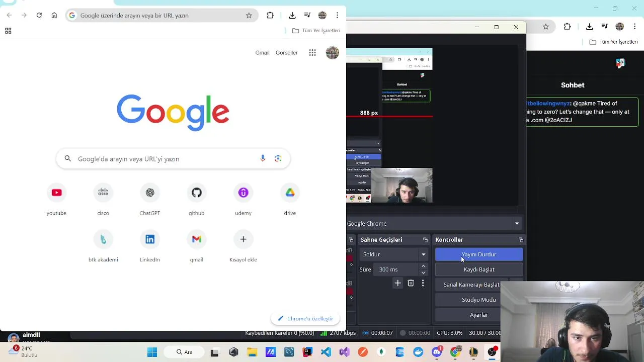Viewport: 644px width, 362px height.
Task: Open Tüm Yer İşaretleri in left Chrome window
Action: click(316, 31)
